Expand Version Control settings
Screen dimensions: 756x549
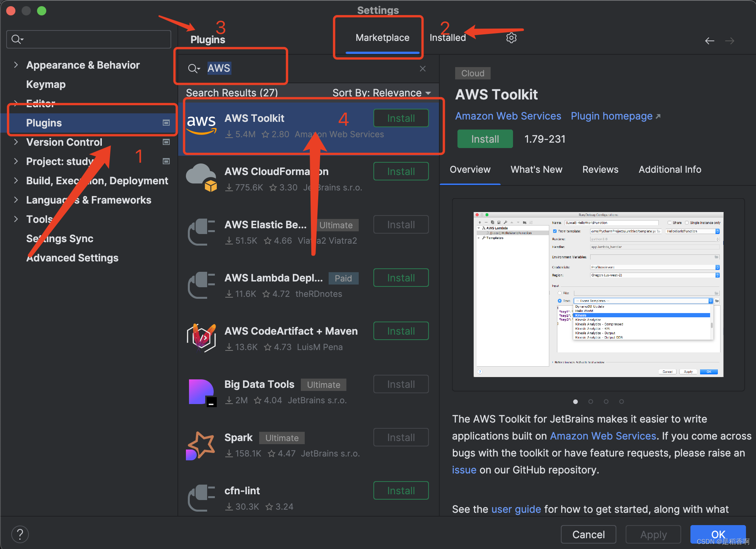[x=16, y=142]
